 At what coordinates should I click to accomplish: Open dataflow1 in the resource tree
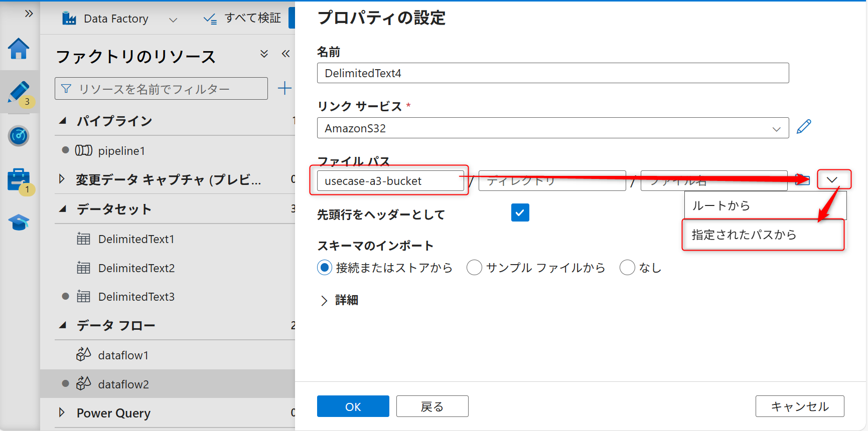click(123, 355)
